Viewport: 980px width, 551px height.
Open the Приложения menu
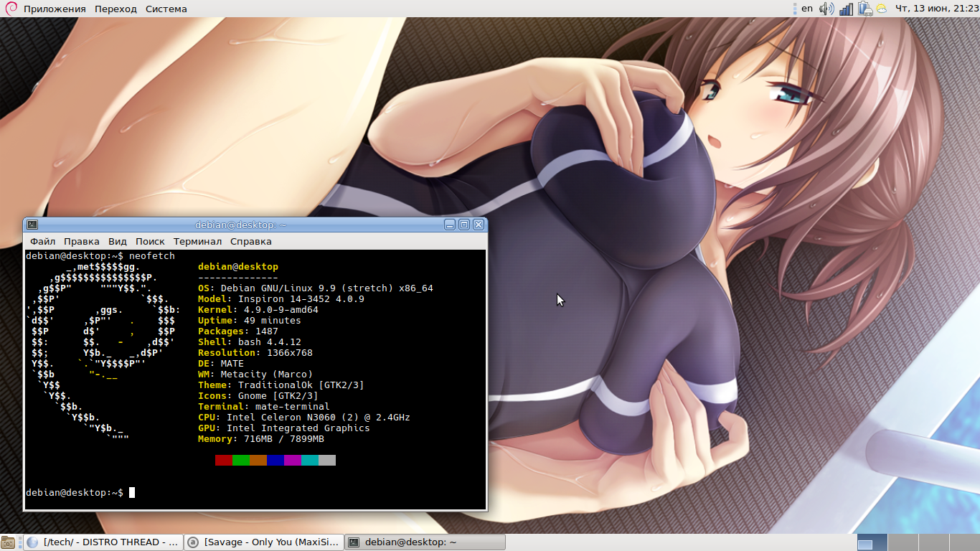[55, 9]
